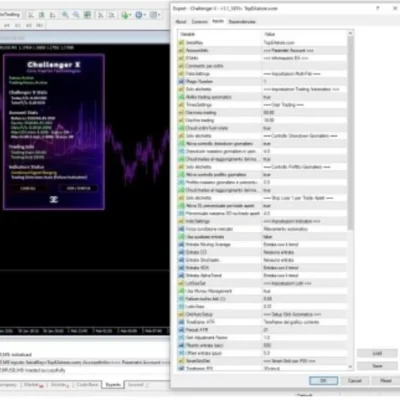The width and height of the screenshot is (400, 400).
Task: Toggle chart shift icon
Action: pos(111,15)
